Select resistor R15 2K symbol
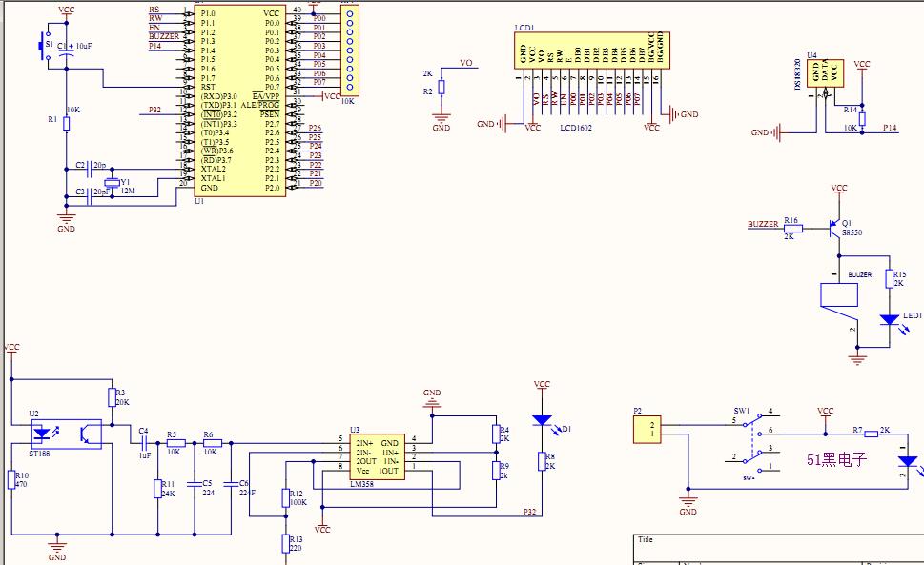 [x=890, y=279]
